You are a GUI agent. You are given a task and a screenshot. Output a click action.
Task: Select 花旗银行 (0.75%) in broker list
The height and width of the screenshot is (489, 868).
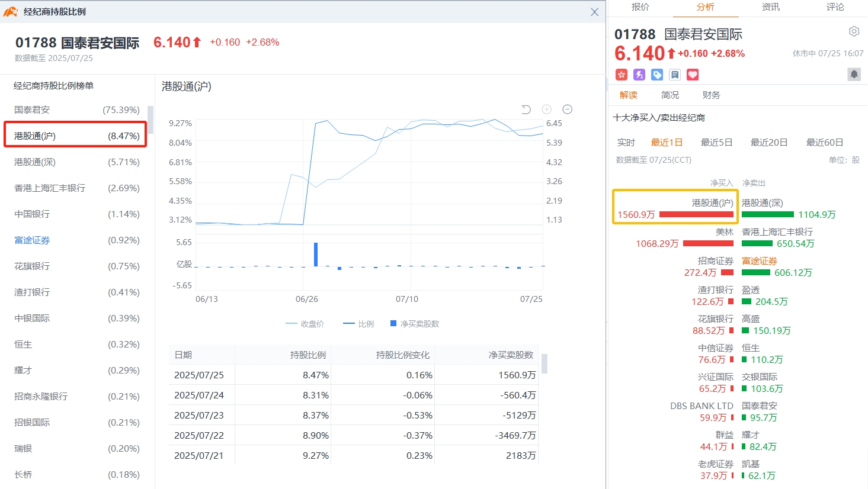(77, 266)
